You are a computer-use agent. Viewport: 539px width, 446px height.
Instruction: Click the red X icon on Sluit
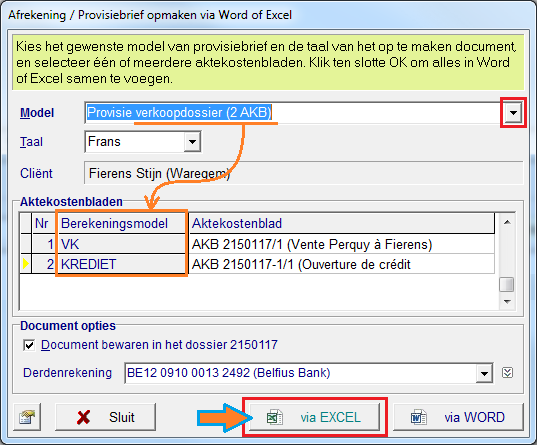(84, 417)
